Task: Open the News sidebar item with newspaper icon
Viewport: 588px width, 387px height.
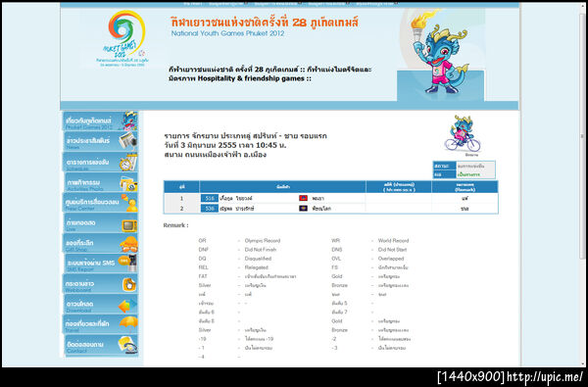Action: click(x=100, y=141)
